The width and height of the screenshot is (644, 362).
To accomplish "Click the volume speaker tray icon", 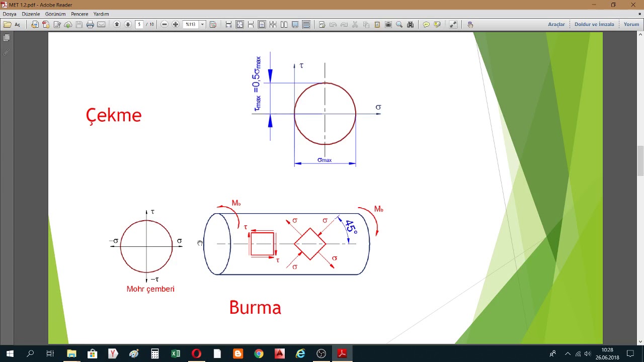I will click(x=587, y=354).
